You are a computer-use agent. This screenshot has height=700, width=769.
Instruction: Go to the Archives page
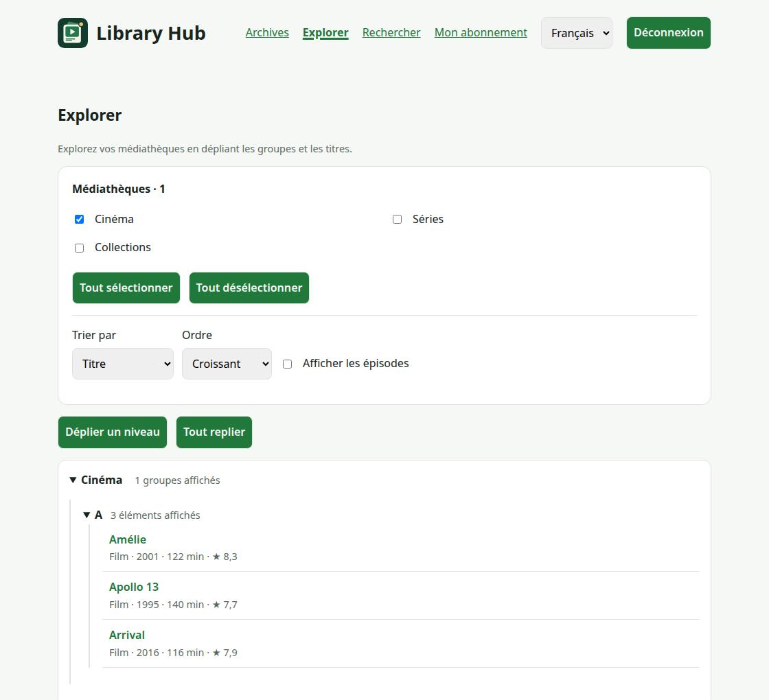(267, 32)
